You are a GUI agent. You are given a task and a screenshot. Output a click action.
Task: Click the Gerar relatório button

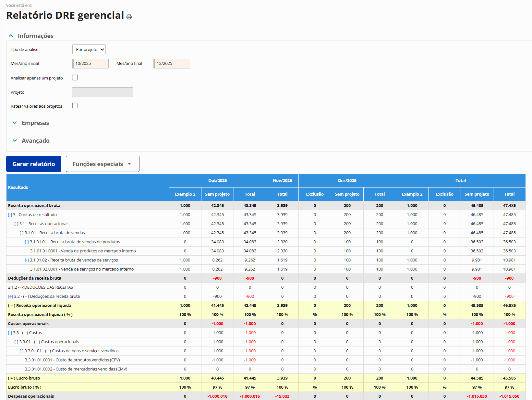pyautogui.click(x=34, y=164)
